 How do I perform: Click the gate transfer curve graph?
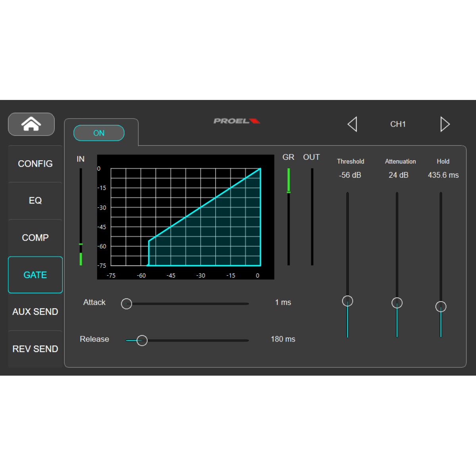tap(185, 217)
